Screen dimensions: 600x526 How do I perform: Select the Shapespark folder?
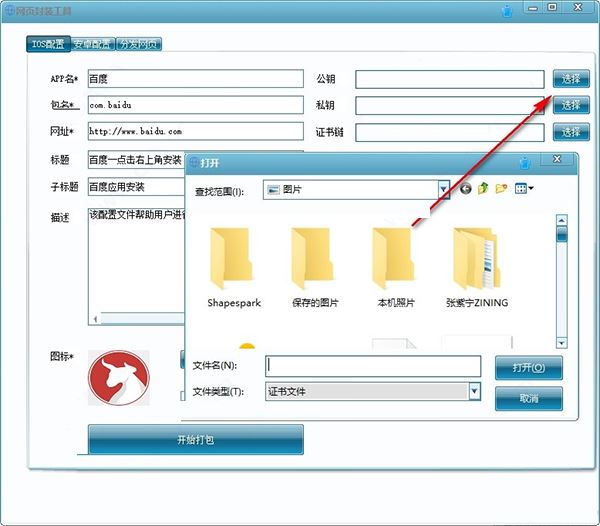(234, 267)
